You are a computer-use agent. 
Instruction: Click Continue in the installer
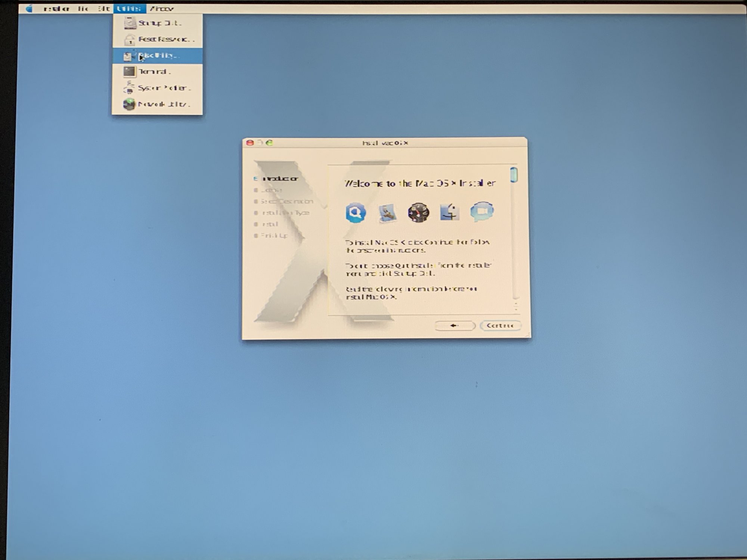[x=500, y=326]
